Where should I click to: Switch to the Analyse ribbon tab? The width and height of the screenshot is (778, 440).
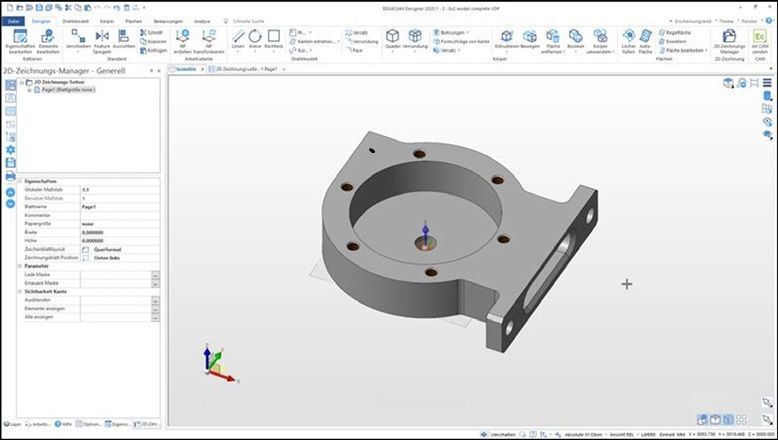point(202,21)
